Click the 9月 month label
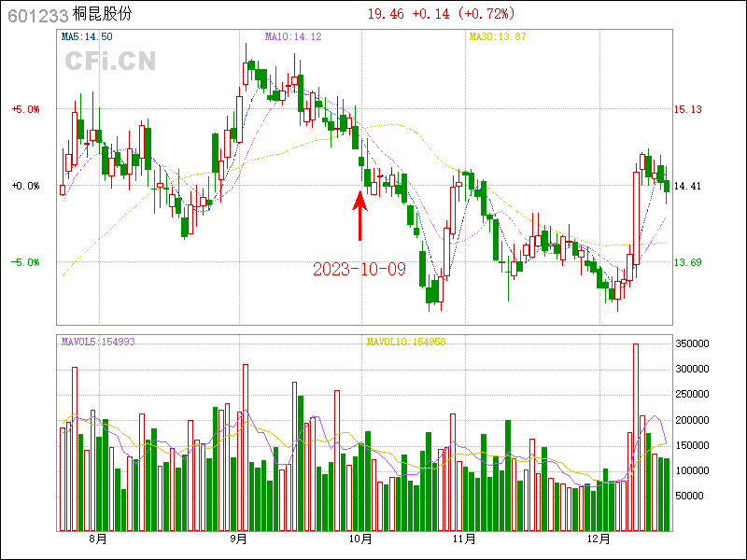Viewport: 747px width, 560px height. coord(238,539)
